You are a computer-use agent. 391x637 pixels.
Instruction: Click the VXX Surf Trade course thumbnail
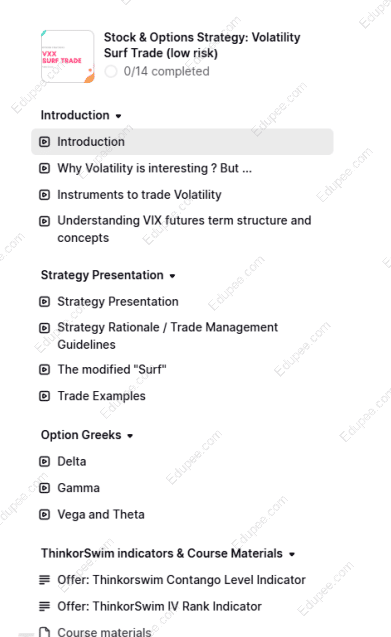tap(67, 56)
